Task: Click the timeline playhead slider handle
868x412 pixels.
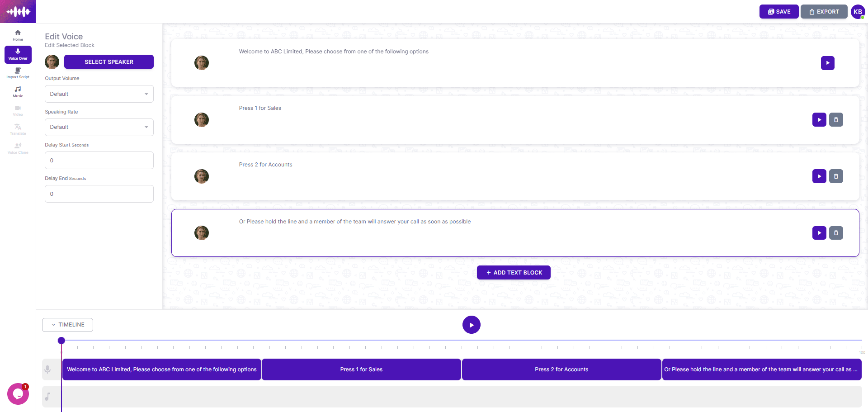Action: pos(61,340)
